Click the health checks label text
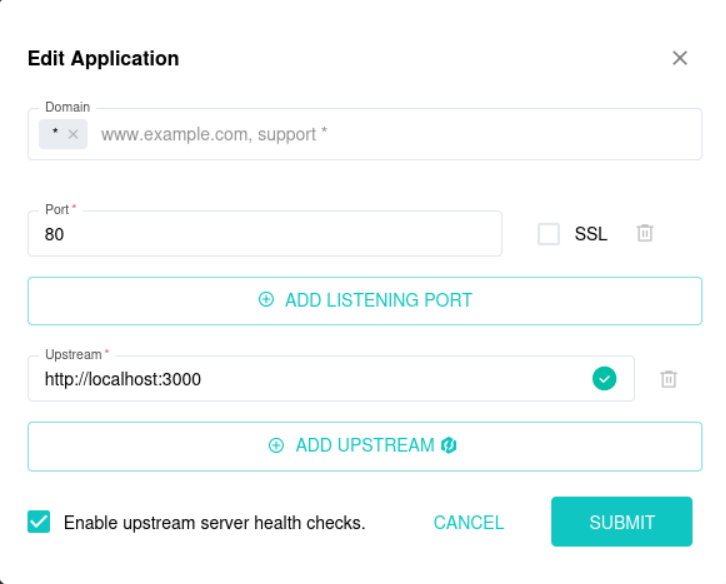The width and height of the screenshot is (726, 584). pos(214,523)
